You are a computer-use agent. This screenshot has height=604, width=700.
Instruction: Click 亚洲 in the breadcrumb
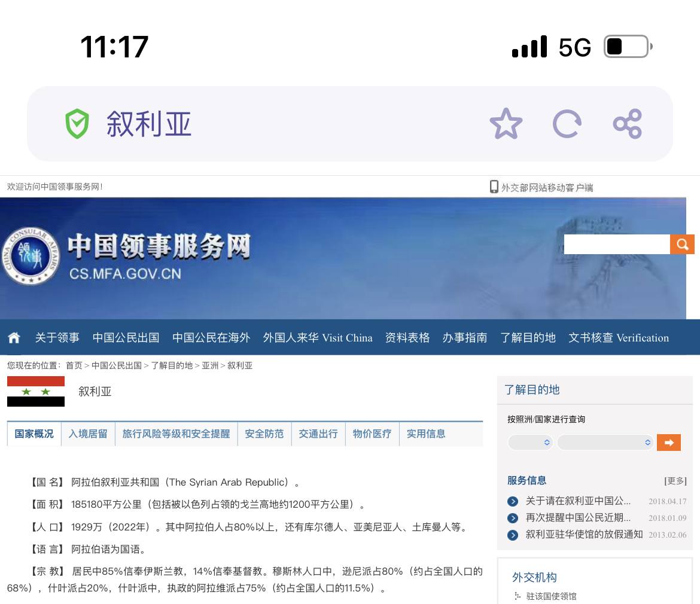(210, 365)
